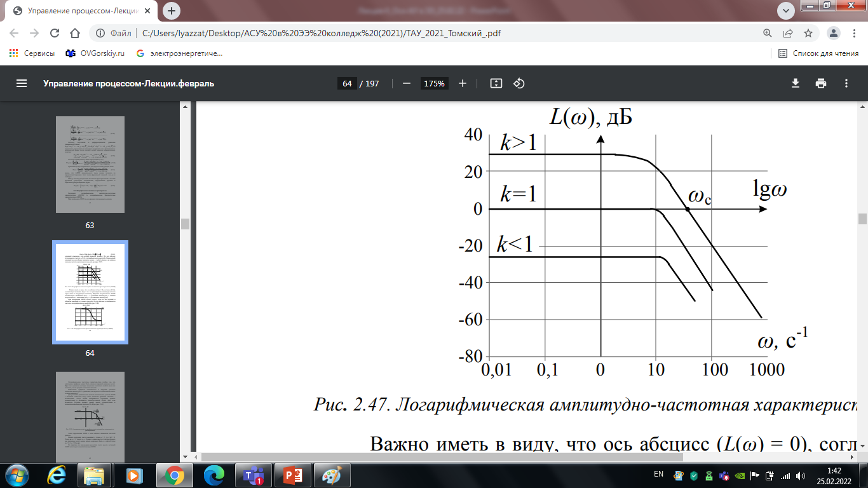Open the tab search dropdown

pos(786,11)
